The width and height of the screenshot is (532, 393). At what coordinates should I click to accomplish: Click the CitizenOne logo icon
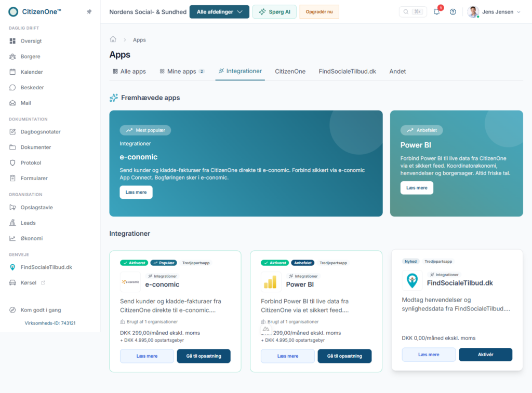tap(13, 12)
